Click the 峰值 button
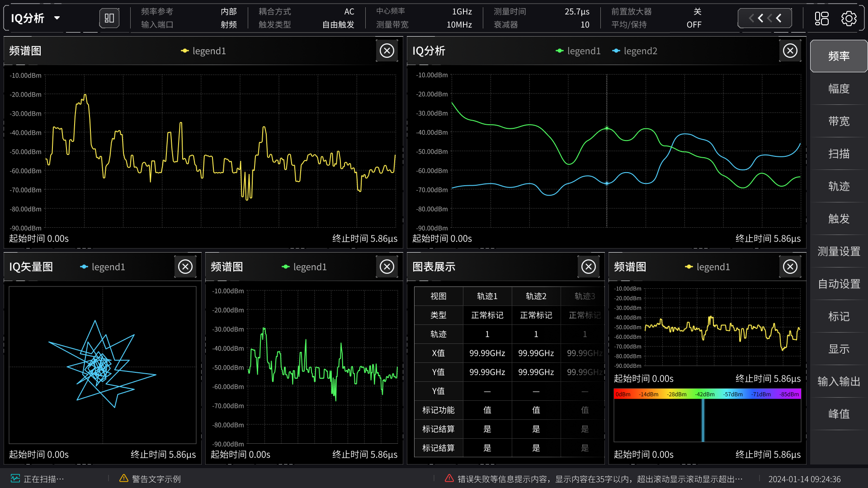868x488 pixels. [x=839, y=414]
